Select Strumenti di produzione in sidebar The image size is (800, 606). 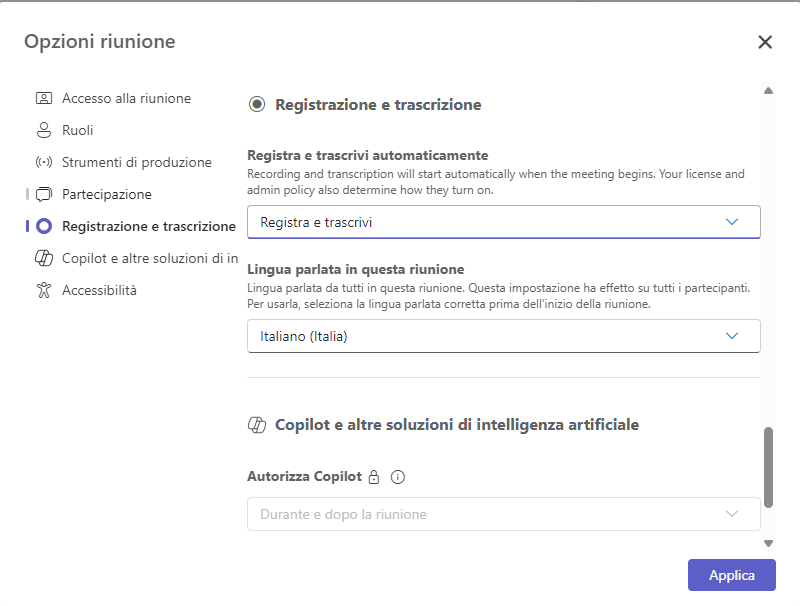pyautogui.click(x=137, y=162)
